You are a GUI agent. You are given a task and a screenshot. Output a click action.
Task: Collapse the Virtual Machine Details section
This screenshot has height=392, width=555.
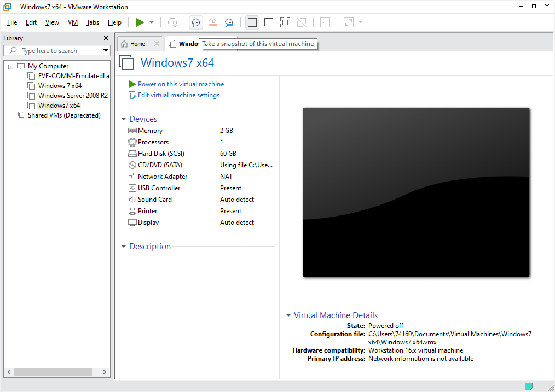pos(288,315)
